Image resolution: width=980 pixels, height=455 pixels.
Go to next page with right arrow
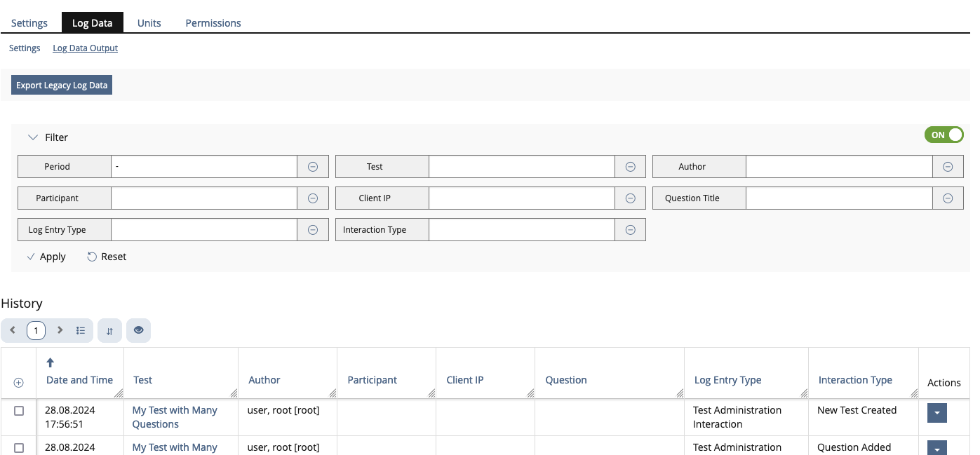click(x=60, y=330)
